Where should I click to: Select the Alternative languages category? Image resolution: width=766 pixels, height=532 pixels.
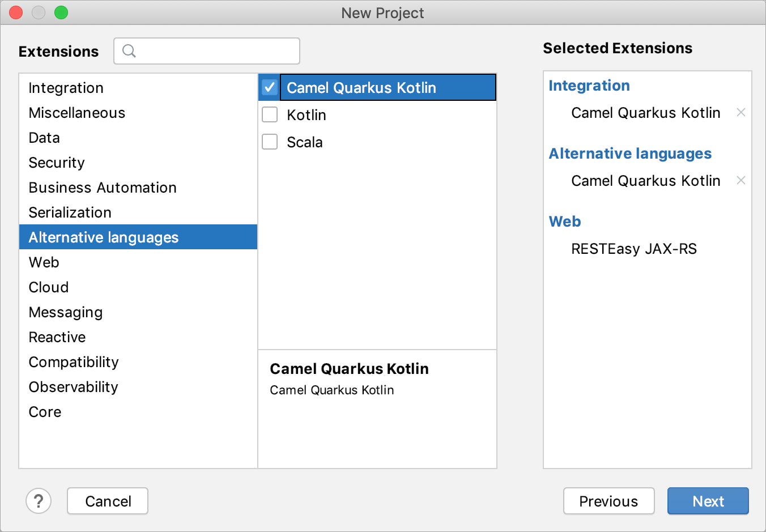(138, 237)
